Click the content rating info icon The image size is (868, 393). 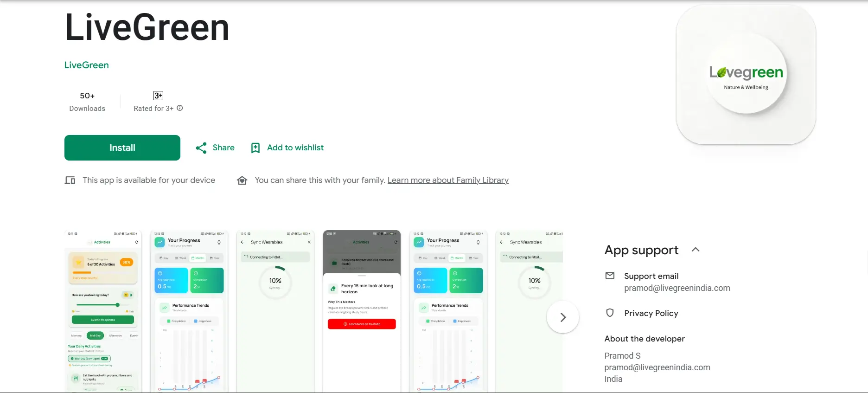(x=180, y=108)
